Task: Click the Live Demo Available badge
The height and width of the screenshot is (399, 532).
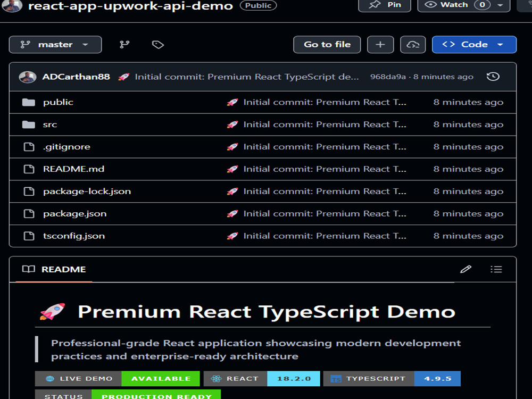Action: pyautogui.click(x=118, y=379)
